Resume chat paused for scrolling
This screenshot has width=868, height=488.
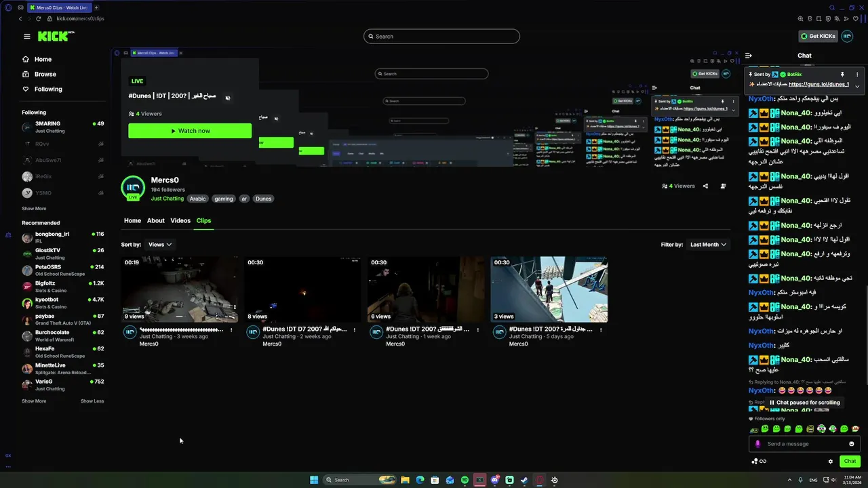tap(805, 403)
